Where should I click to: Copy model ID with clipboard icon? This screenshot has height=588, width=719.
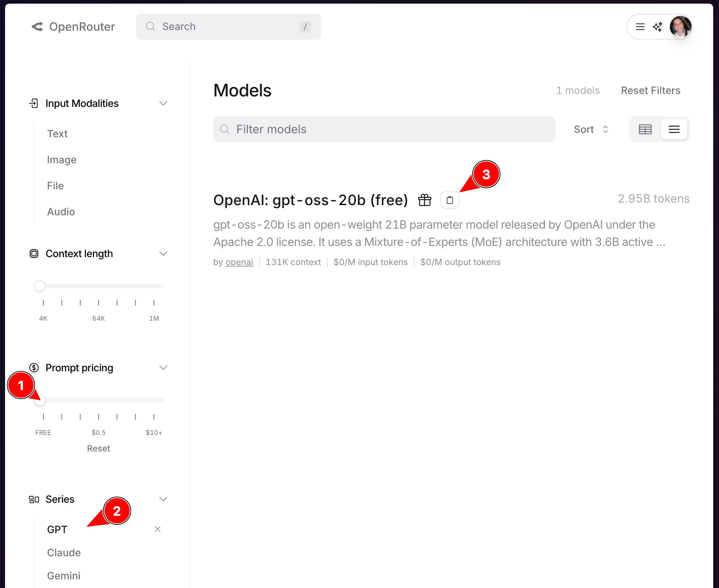450,200
